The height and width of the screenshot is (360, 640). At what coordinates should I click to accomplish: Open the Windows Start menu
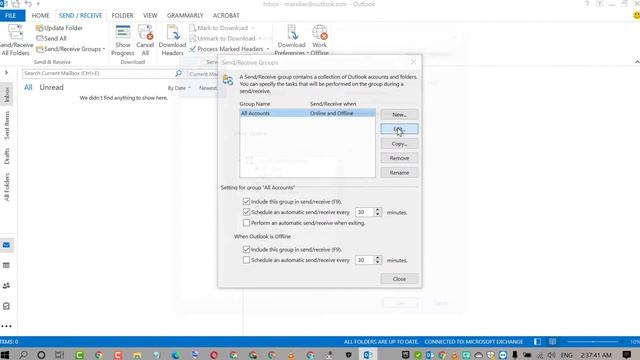click(x=5, y=355)
